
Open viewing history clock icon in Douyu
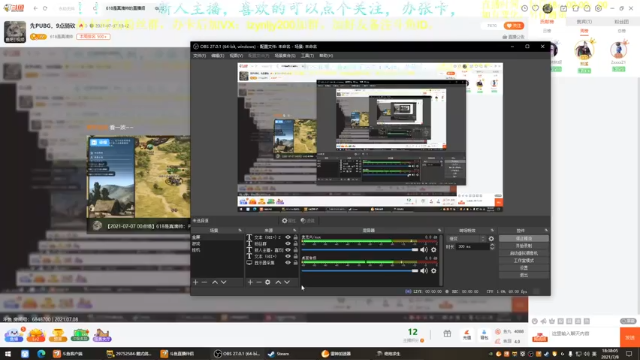524,8
